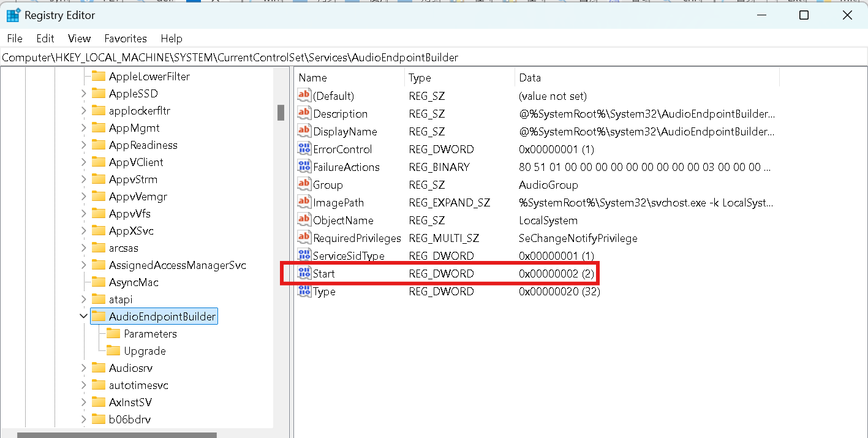Click REG_MULTI_SZ type of RequiredPrivileges

click(444, 238)
